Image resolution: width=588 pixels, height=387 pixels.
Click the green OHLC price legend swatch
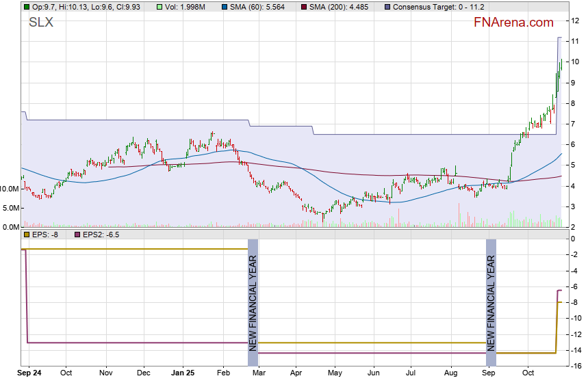(x=26, y=7)
